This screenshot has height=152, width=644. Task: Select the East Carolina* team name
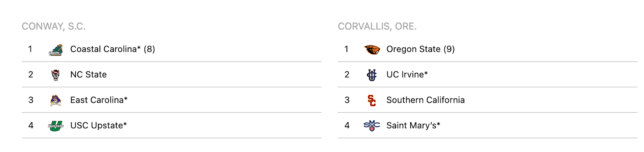pyautogui.click(x=99, y=100)
